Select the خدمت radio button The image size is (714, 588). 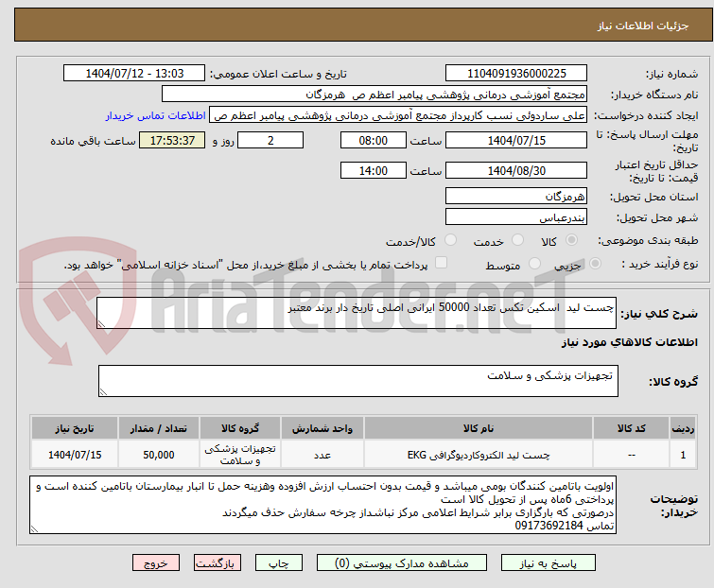pos(517,240)
